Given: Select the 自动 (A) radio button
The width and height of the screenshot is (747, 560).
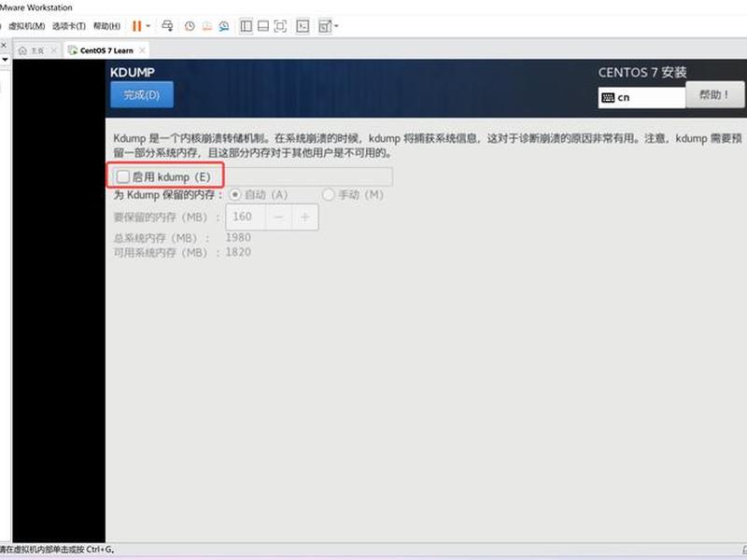Looking at the screenshot, I should (x=235, y=195).
